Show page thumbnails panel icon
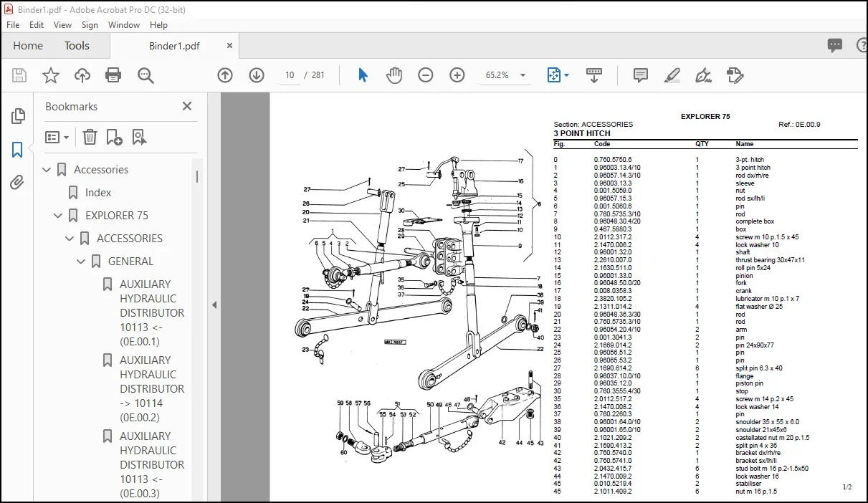 (18, 116)
